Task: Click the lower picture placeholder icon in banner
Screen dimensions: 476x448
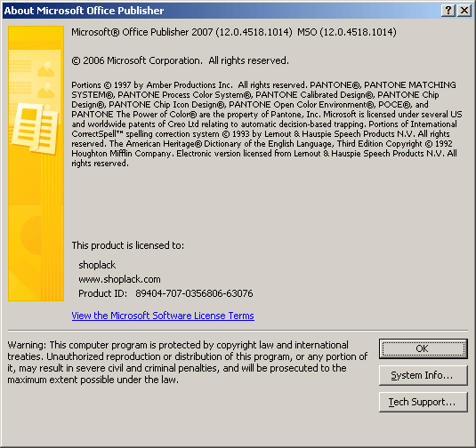Action: coord(46,91)
